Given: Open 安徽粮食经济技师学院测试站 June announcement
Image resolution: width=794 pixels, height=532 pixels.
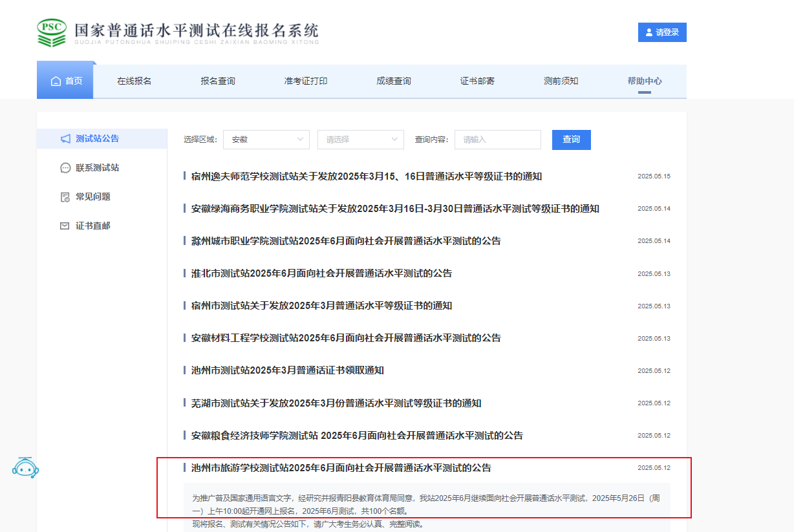Looking at the screenshot, I should (x=357, y=436).
